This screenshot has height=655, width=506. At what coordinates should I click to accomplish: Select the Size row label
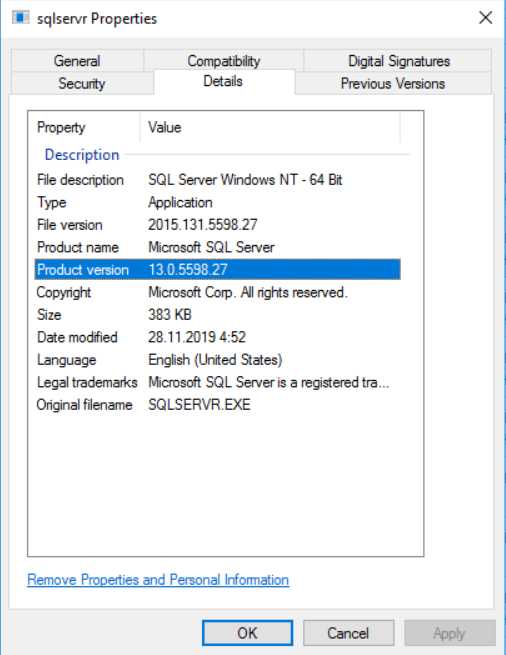click(x=49, y=315)
